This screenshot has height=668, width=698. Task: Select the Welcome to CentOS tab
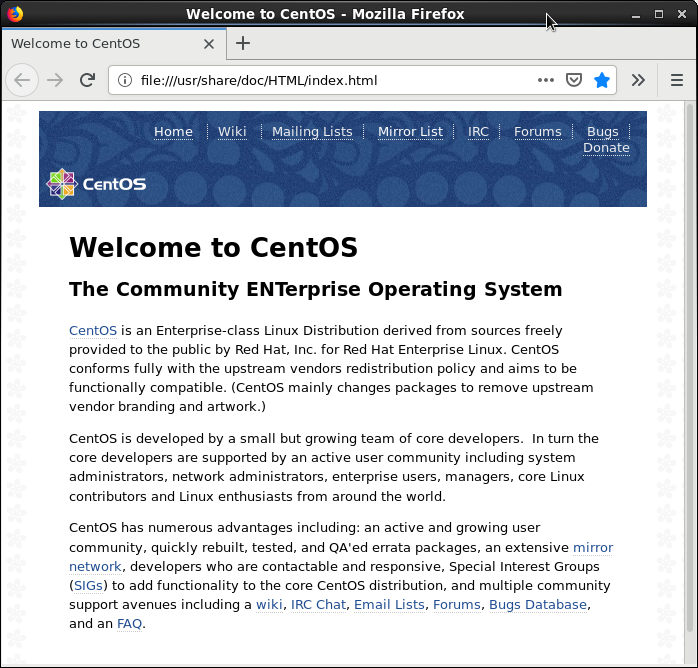pos(90,44)
